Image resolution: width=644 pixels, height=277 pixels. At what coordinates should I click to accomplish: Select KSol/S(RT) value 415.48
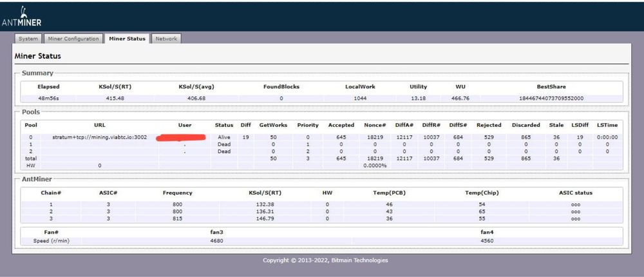[x=115, y=99]
